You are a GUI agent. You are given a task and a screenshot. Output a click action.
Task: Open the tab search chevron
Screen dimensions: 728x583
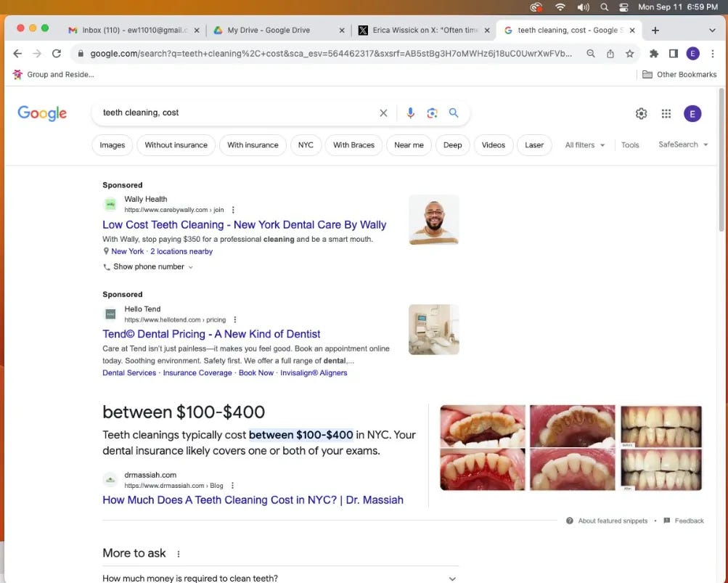(x=712, y=30)
